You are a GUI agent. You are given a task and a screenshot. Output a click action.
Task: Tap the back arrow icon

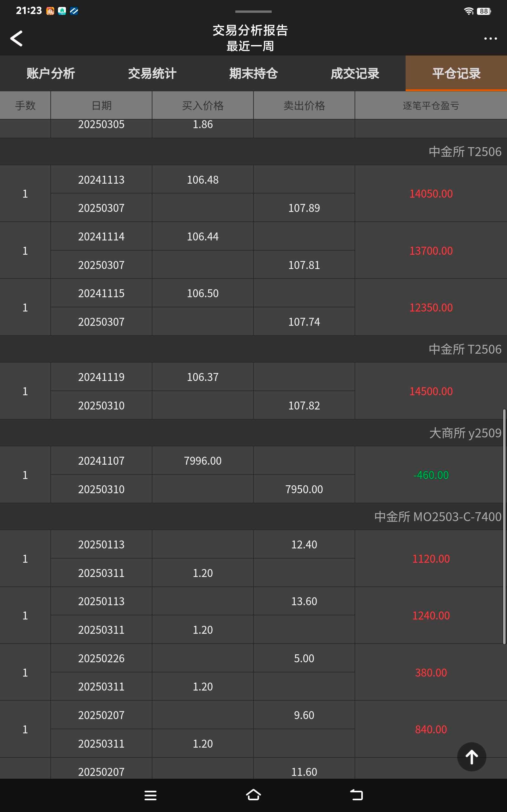[16, 39]
